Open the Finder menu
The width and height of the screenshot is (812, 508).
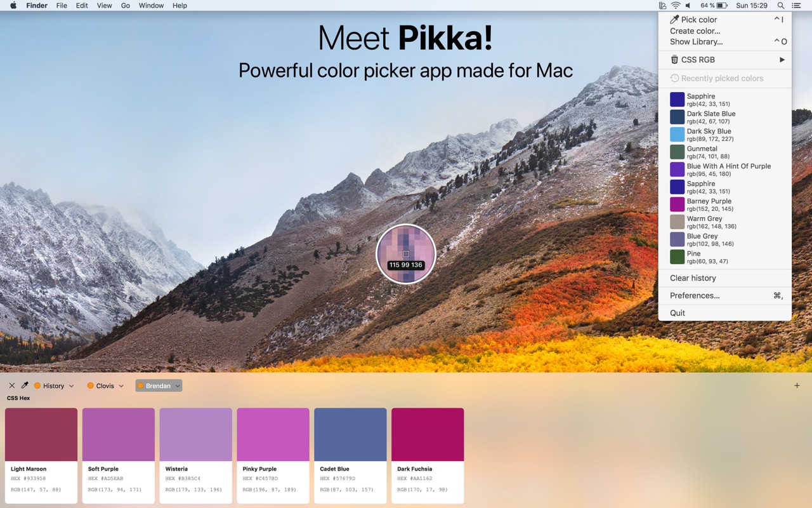37,5
